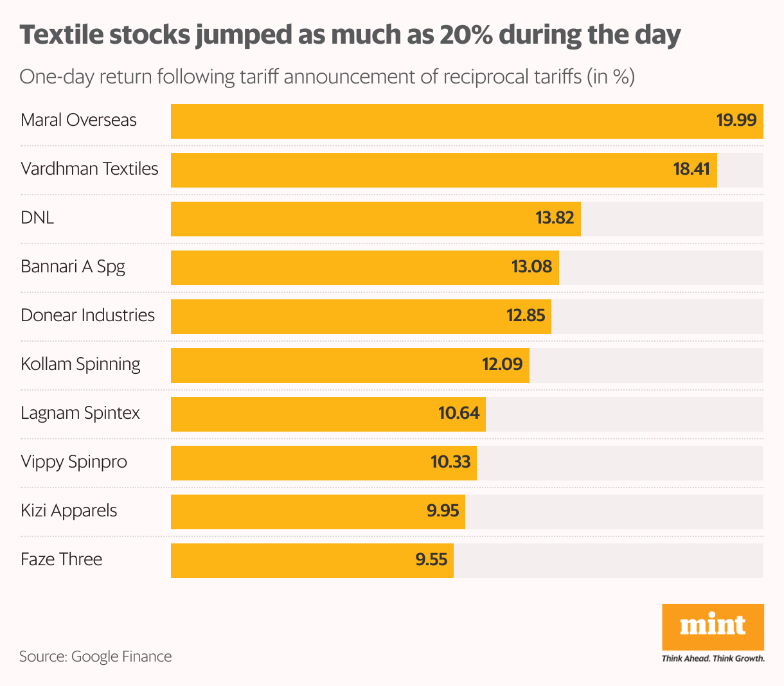
Task: Click the 9.55 value label
Action: [x=431, y=559]
